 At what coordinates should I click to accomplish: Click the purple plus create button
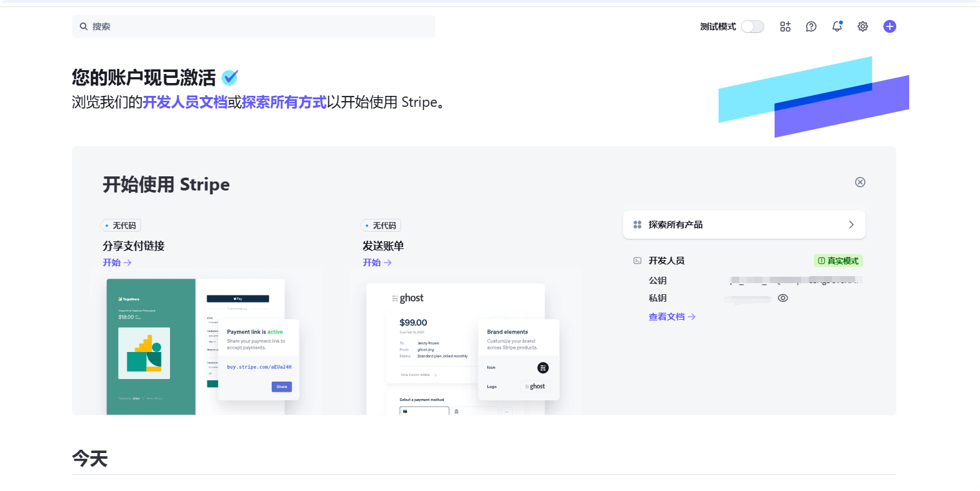(x=889, y=26)
